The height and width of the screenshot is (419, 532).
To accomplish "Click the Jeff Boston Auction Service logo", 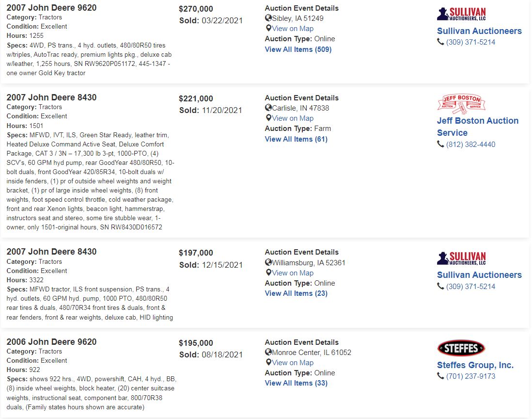I will click(461, 104).
